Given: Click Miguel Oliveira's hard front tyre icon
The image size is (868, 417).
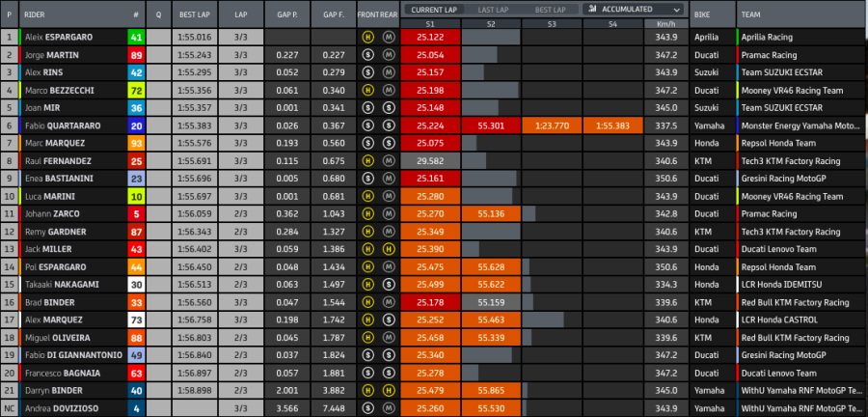Looking at the screenshot, I should click(367, 338).
